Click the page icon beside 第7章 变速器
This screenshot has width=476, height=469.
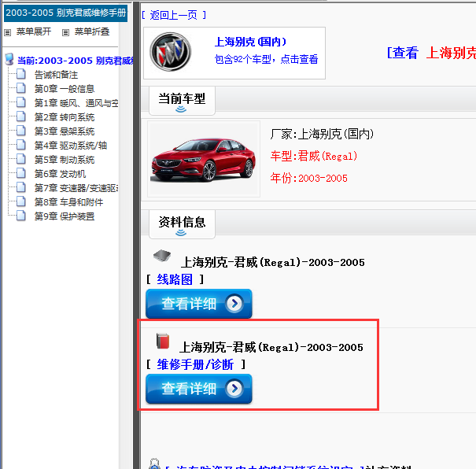pos(21,187)
